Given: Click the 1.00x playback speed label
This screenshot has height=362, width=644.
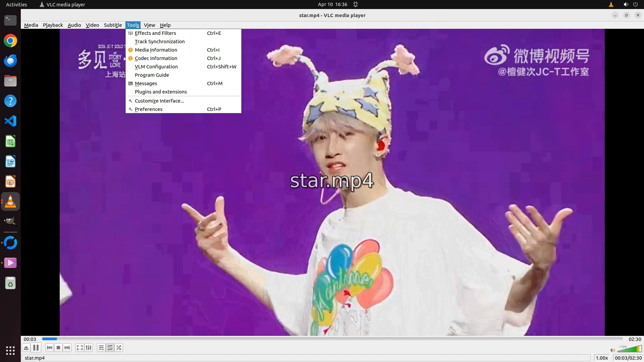Looking at the screenshot, I should [x=602, y=358].
